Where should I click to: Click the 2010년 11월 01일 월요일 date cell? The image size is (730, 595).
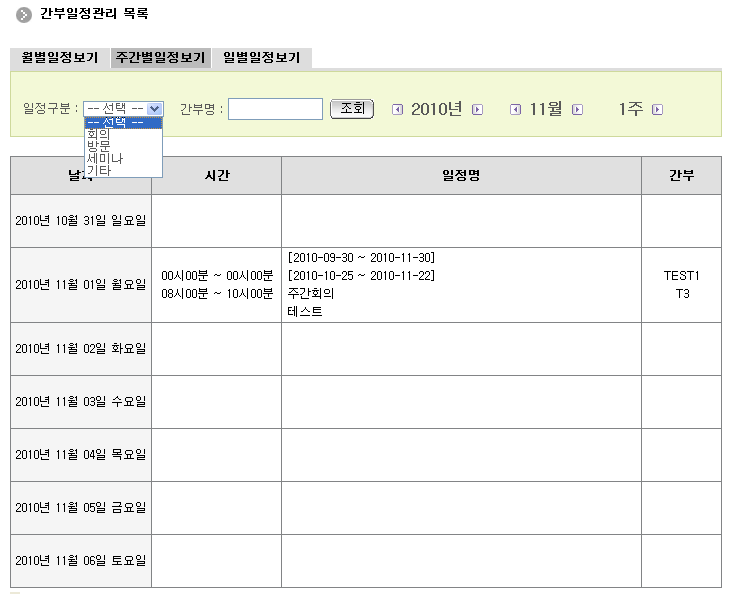[x=81, y=285]
